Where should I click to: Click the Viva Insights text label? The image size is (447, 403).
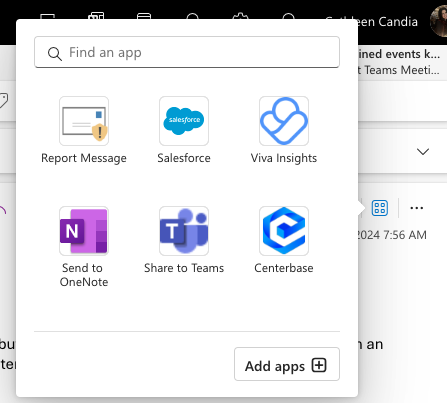coord(284,158)
